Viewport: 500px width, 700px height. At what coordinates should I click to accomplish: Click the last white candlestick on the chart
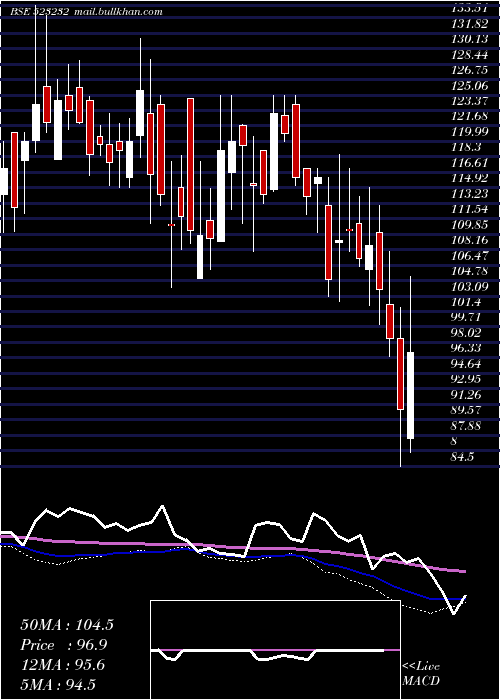(410, 395)
